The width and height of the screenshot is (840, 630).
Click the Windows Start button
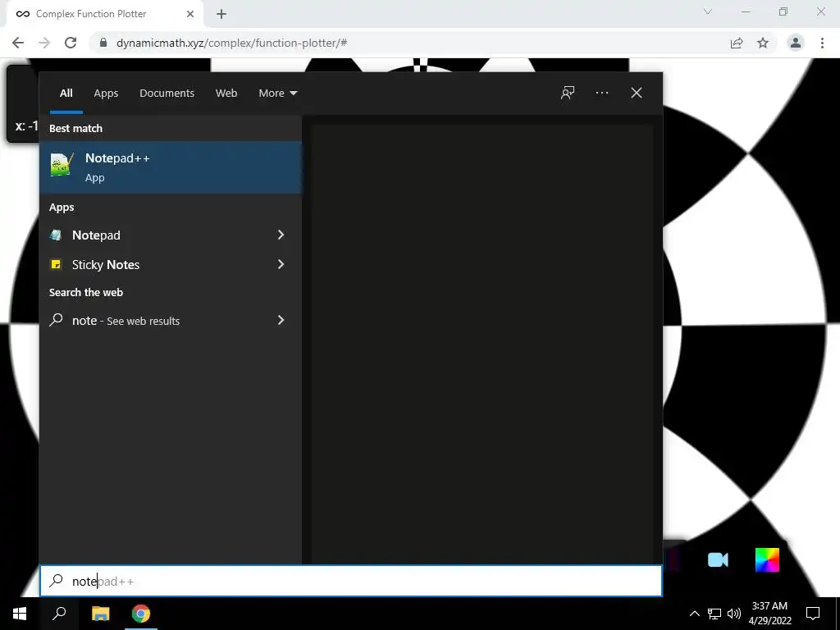click(20, 614)
